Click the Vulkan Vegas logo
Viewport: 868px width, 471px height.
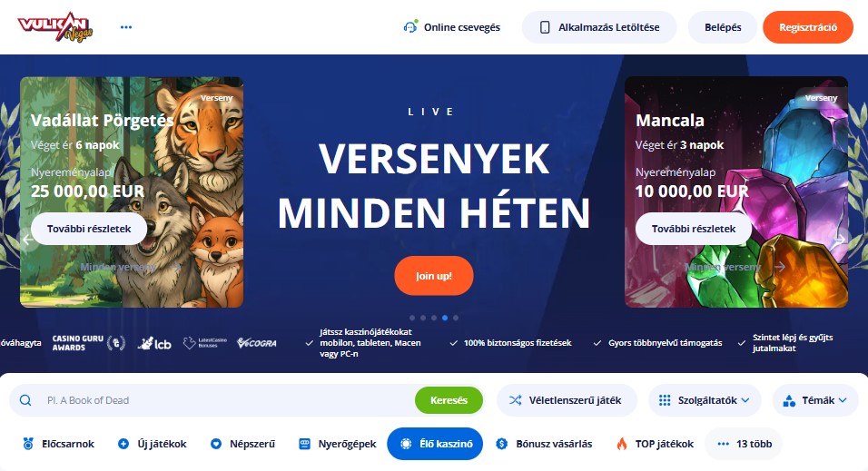(54, 26)
